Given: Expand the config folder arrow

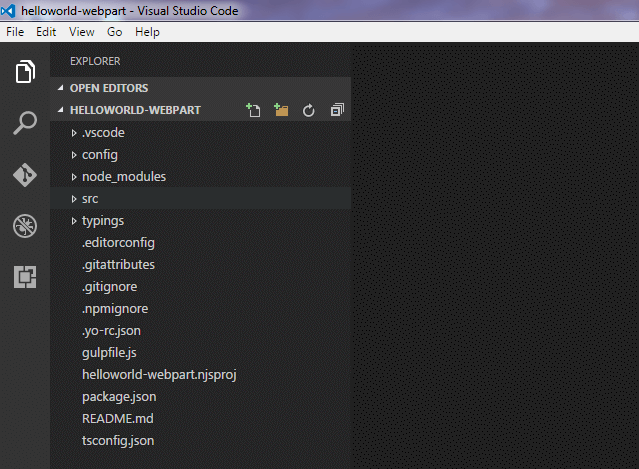Looking at the screenshot, I should click(74, 155).
